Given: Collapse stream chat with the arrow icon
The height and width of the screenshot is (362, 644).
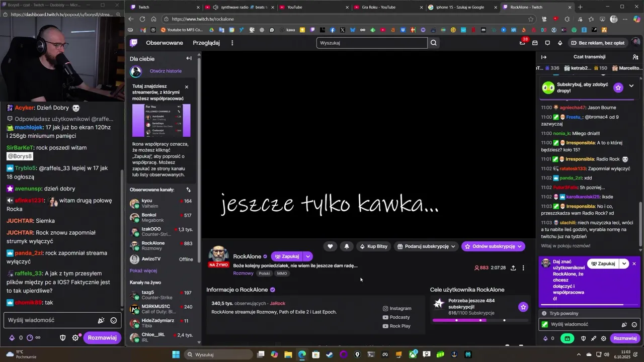Looking at the screenshot, I should click(543, 57).
